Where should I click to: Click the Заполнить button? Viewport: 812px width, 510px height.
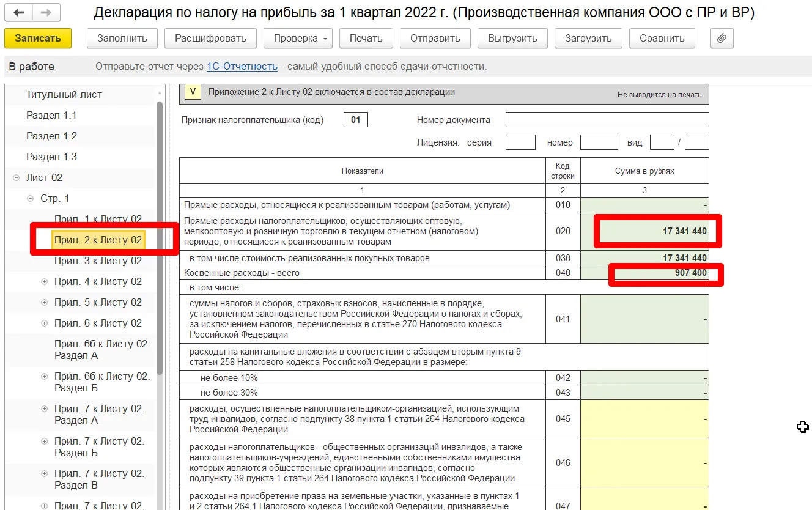[x=122, y=38]
